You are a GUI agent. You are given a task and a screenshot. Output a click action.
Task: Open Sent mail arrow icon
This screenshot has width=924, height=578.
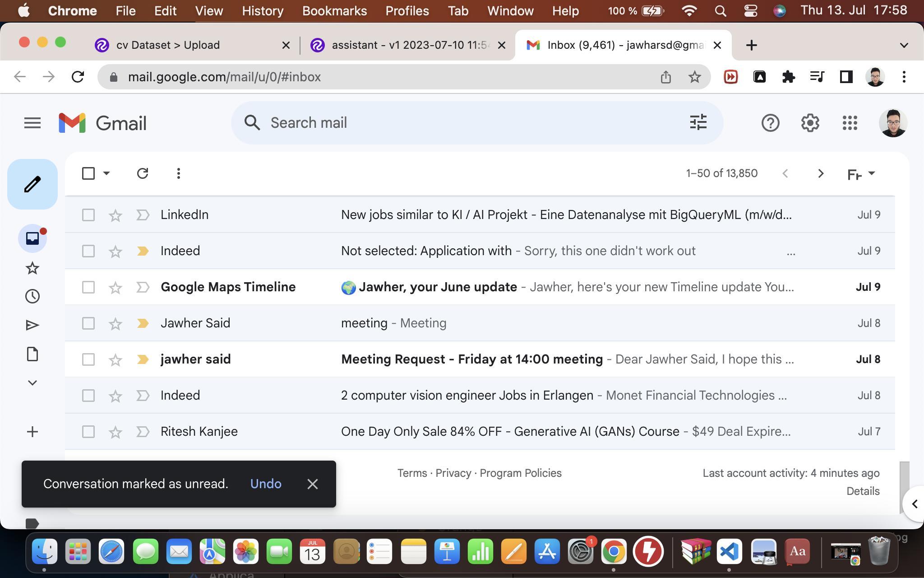point(32,325)
